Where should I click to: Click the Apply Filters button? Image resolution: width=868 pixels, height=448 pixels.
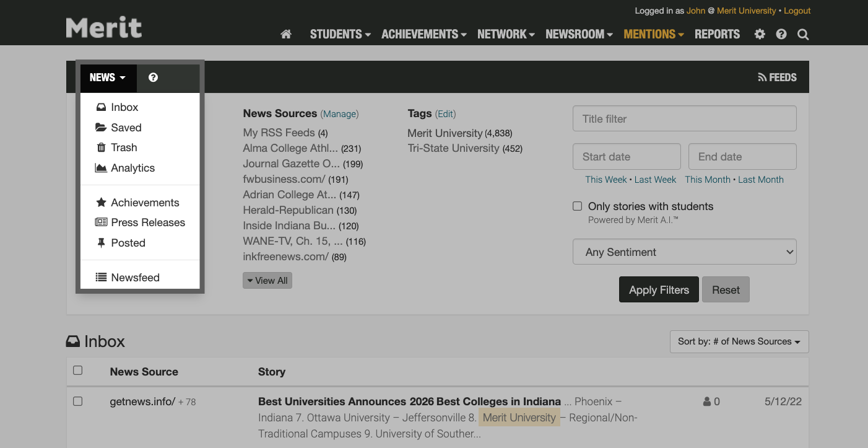point(659,289)
